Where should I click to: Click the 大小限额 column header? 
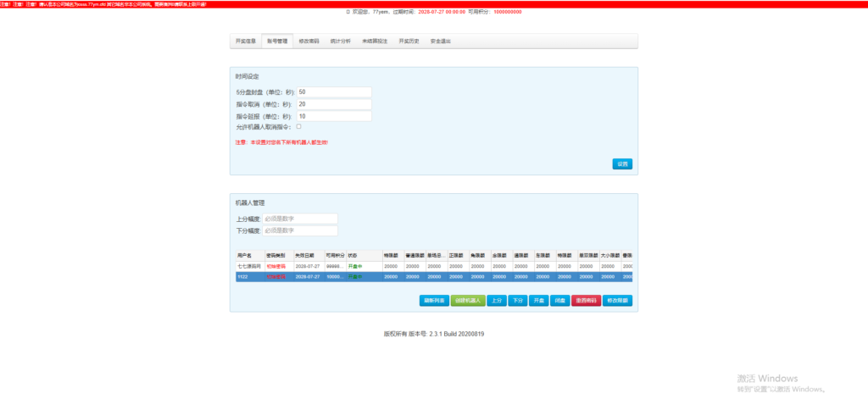point(610,256)
